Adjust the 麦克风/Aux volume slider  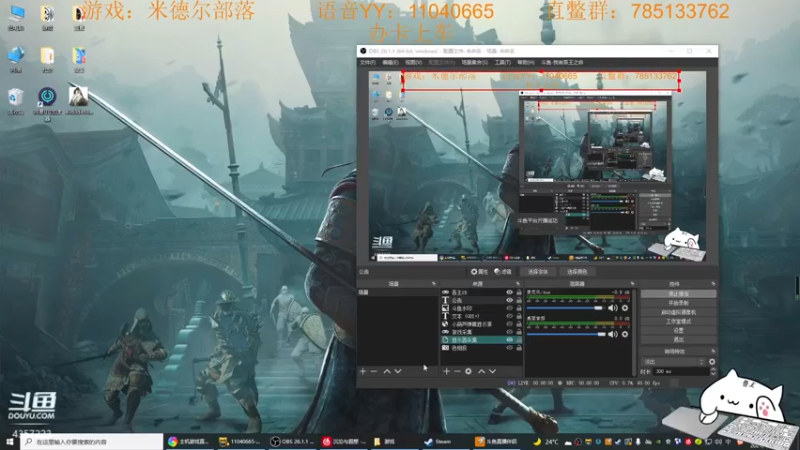566,308
